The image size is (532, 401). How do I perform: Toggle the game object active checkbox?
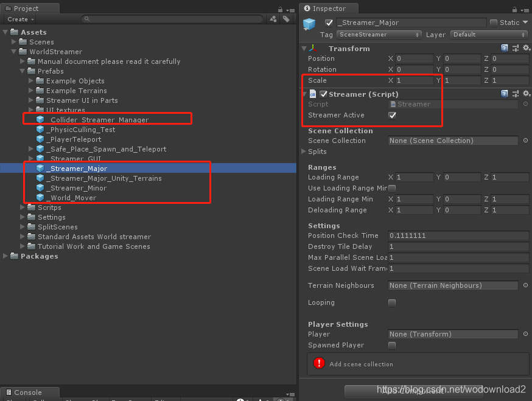tap(329, 23)
